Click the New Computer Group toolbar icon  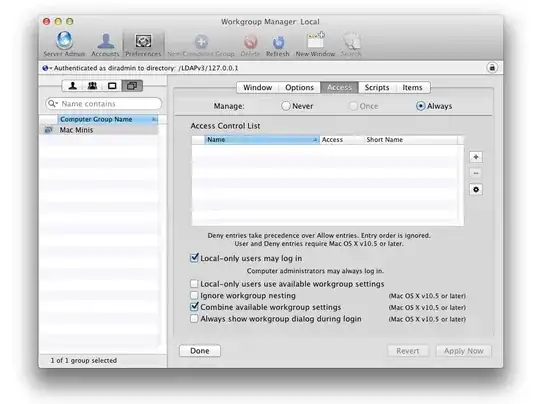pos(201,45)
